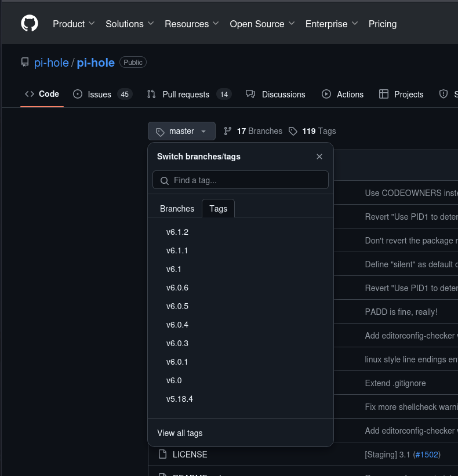The width and height of the screenshot is (458, 476).
Task: Click the Security shield icon
Action: coord(444,94)
